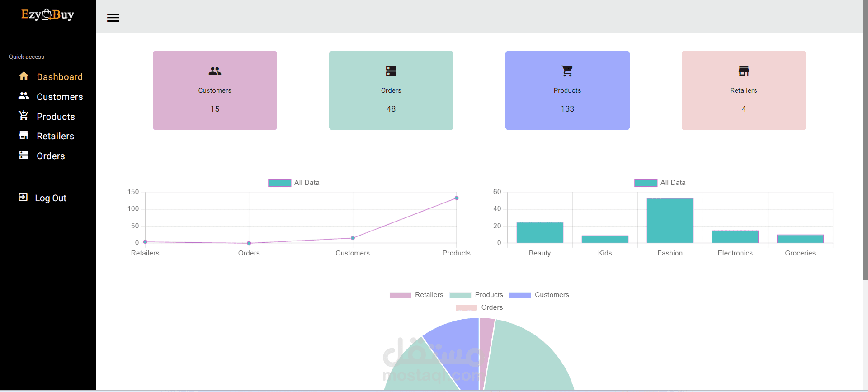The height and width of the screenshot is (392, 868).
Task: Click the Orders server icon in sidebar
Action: pos(24,155)
